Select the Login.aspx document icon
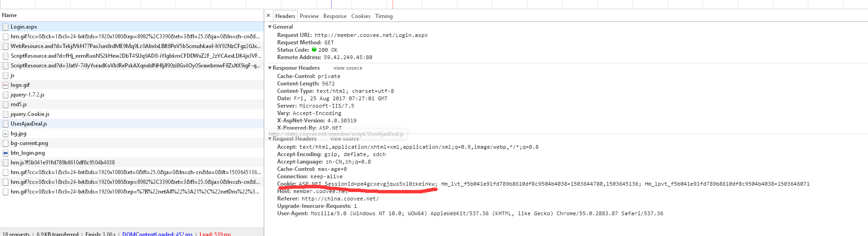This screenshot has width=868, height=236. (x=6, y=27)
